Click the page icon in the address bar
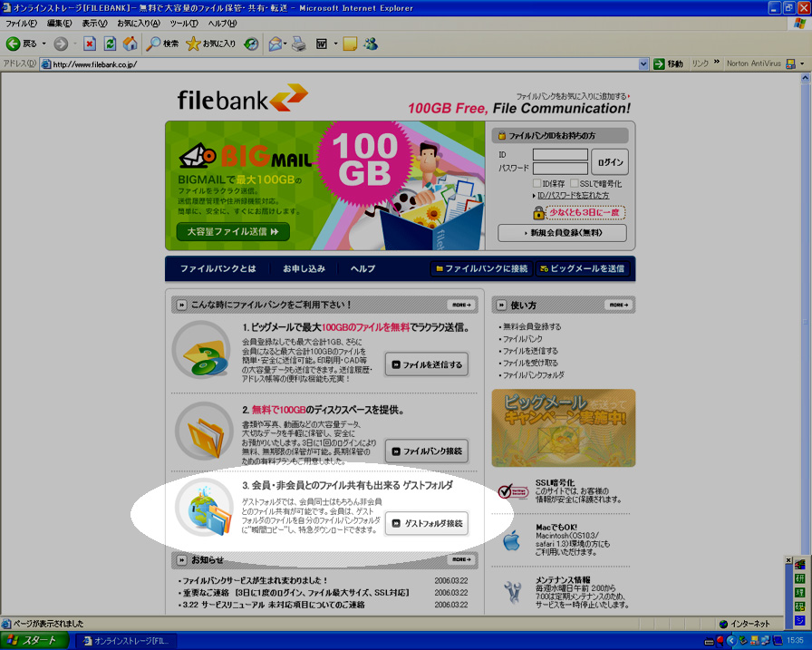 [x=46, y=64]
